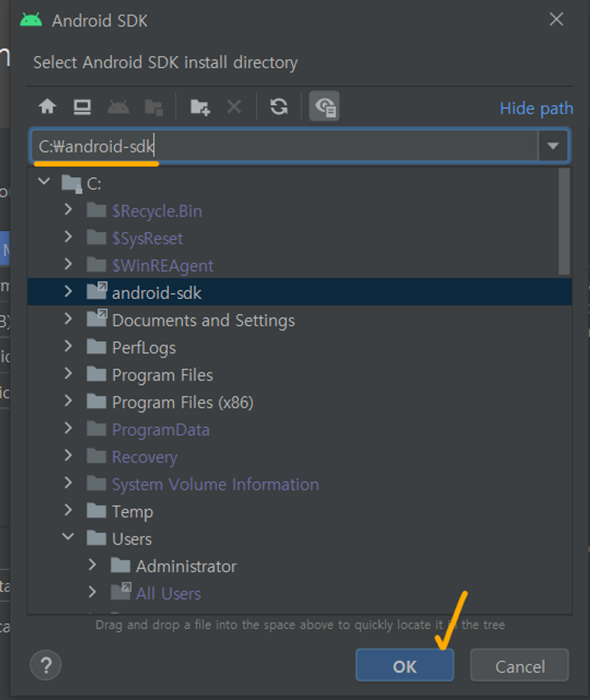Click the Cancel button
This screenshot has width=590, height=700.
(520, 665)
